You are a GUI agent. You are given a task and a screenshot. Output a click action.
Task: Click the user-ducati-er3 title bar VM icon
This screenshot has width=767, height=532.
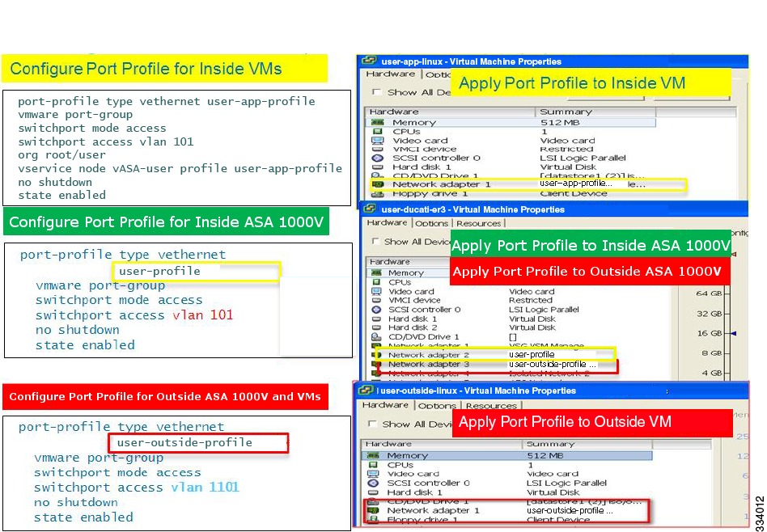click(370, 209)
